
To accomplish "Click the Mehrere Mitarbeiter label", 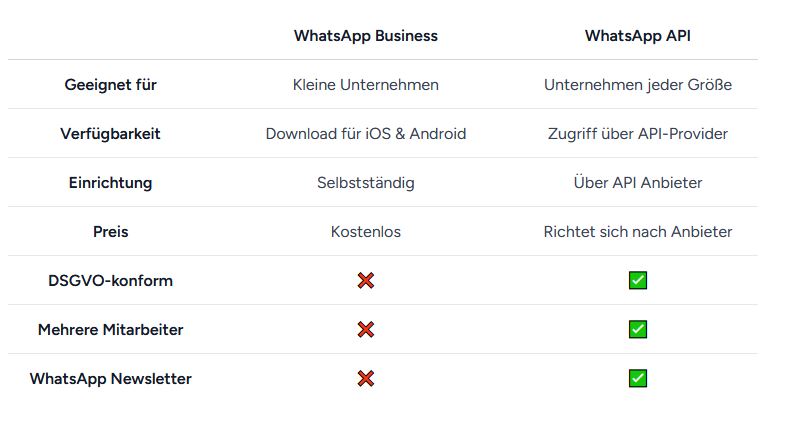I will click(111, 330).
